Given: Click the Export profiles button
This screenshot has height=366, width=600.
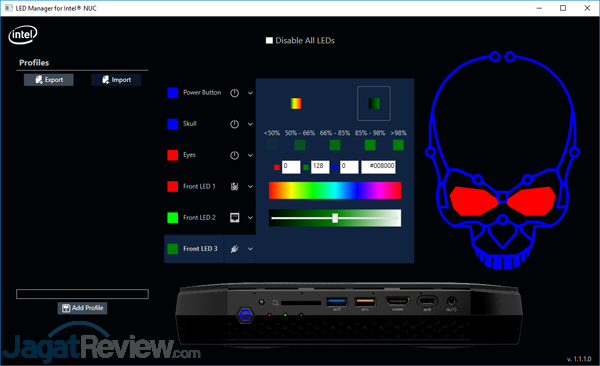Looking at the screenshot, I should pos(49,80).
